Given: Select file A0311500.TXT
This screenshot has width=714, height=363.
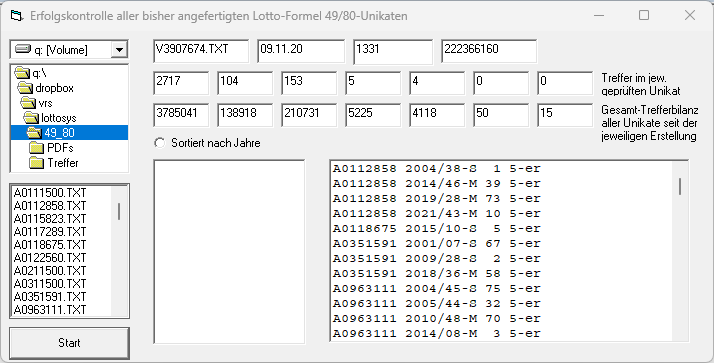Looking at the screenshot, I should pyautogui.click(x=62, y=284).
